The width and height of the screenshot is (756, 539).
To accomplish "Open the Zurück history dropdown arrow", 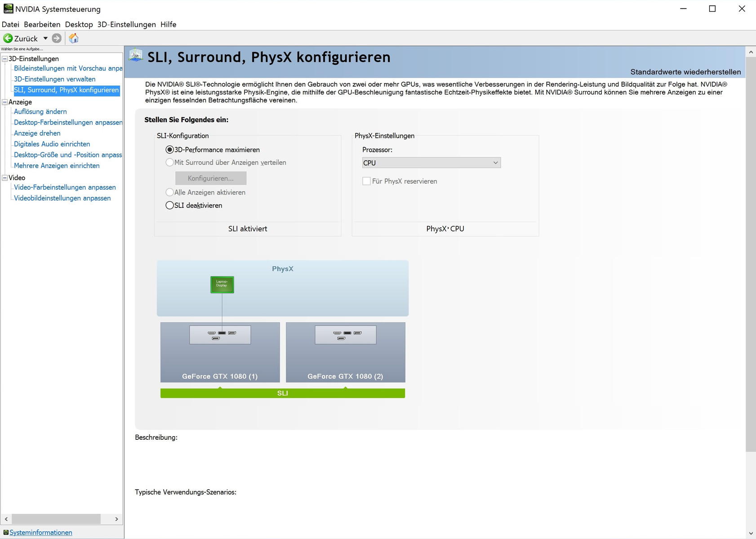I will pyautogui.click(x=45, y=38).
